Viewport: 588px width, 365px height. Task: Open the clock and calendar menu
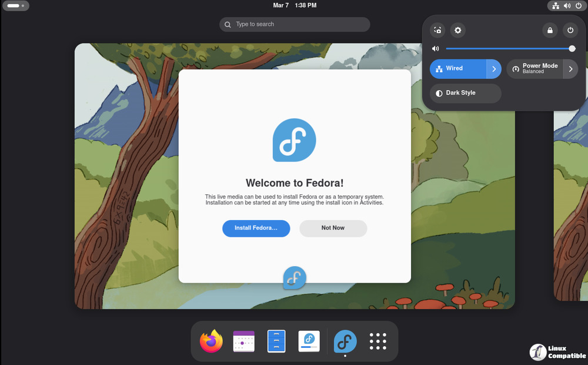295,5
